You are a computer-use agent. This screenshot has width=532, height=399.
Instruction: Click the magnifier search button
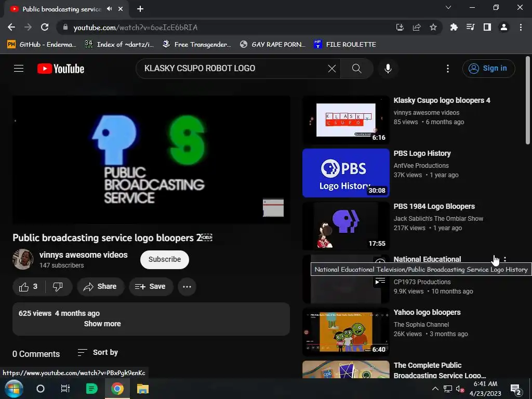pyautogui.click(x=356, y=69)
